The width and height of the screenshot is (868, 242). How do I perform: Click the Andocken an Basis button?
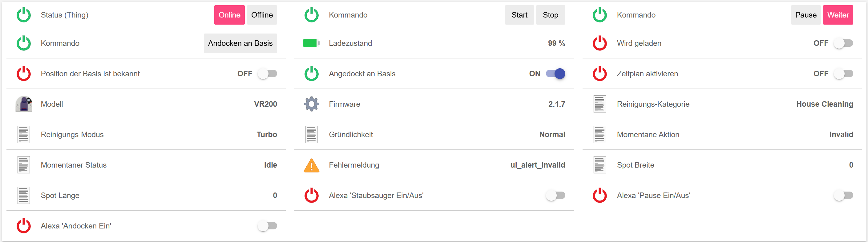pos(240,43)
